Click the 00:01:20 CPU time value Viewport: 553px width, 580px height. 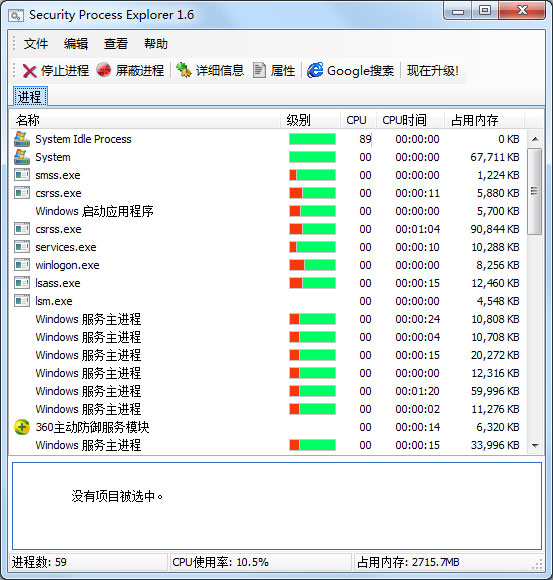click(x=417, y=391)
